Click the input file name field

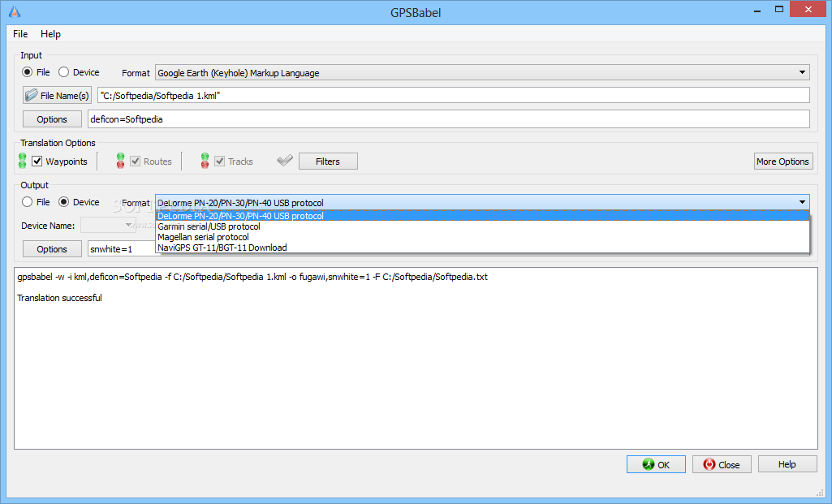[454, 96]
